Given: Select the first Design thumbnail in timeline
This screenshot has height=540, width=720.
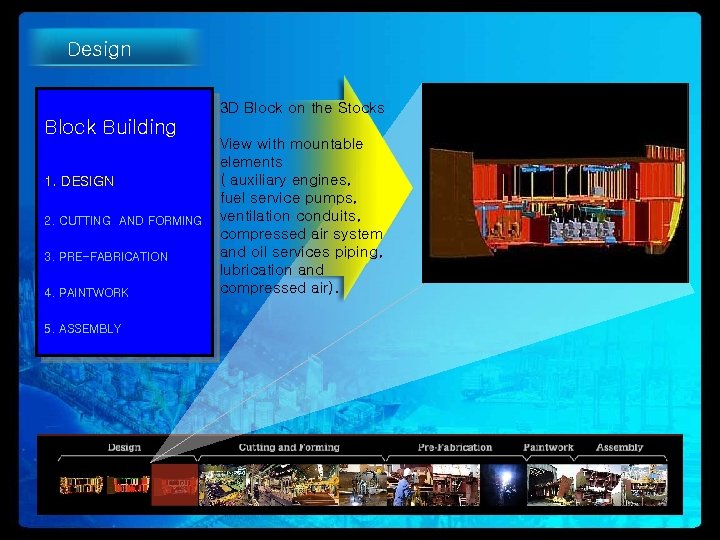Looking at the screenshot, I should coord(81,485).
